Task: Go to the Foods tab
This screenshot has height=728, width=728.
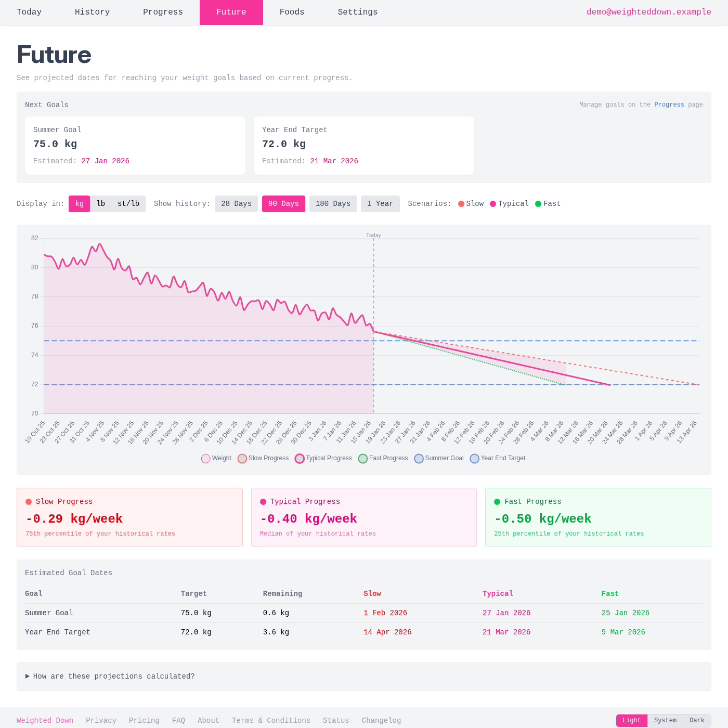Action: 292,12
